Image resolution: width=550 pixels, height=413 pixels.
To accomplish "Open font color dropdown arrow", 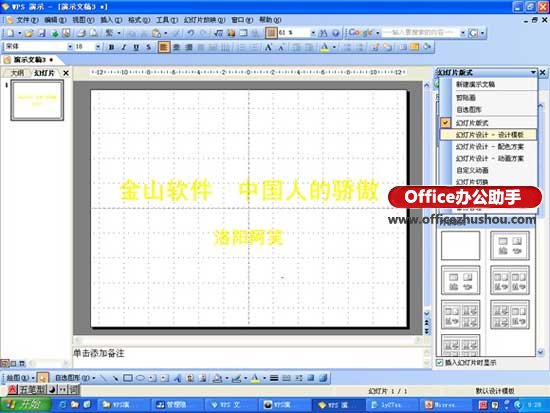I will point(334,47).
